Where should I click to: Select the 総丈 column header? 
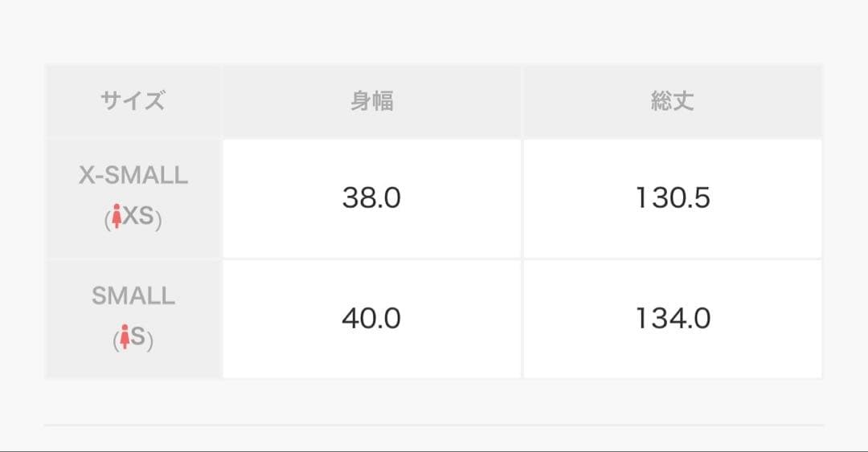point(673,101)
